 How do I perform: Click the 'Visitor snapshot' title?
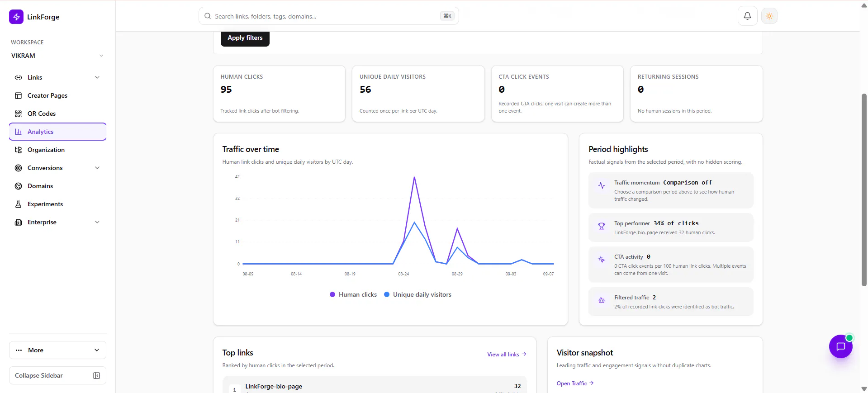coord(585,353)
